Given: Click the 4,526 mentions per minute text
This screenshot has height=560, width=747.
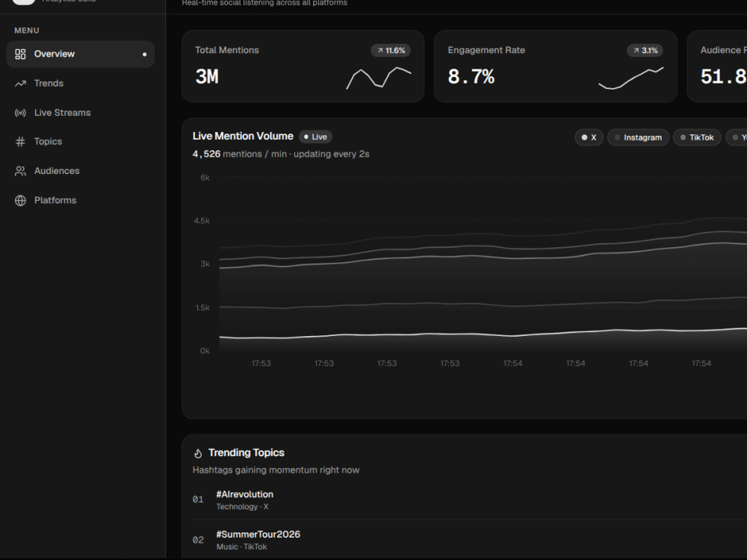Looking at the screenshot, I should [281, 155].
